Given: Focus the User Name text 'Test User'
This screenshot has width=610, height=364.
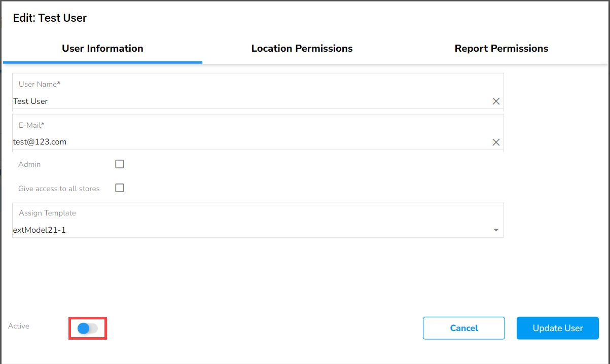Looking at the screenshot, I should pos(30,101).
